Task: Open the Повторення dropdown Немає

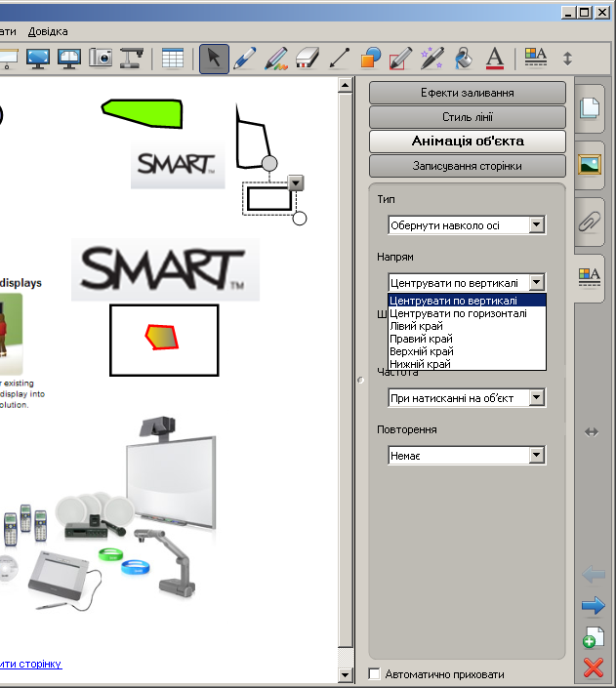Action: (x=467, y=456)
